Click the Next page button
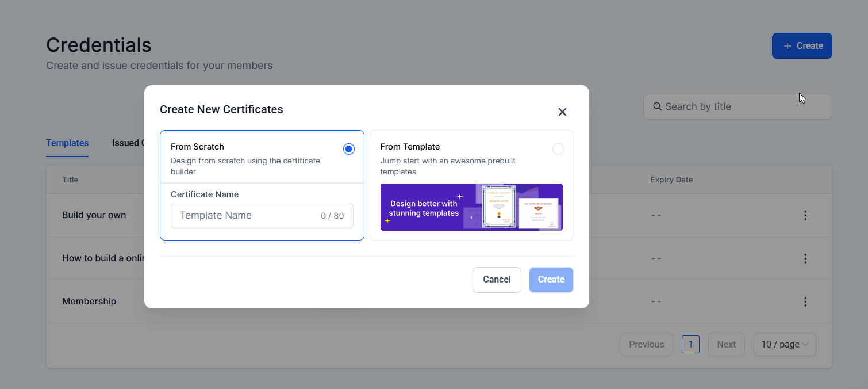Image resolution: width=868 pixels, height=389 pixels. pyautogui.click(x=726, y=344)
